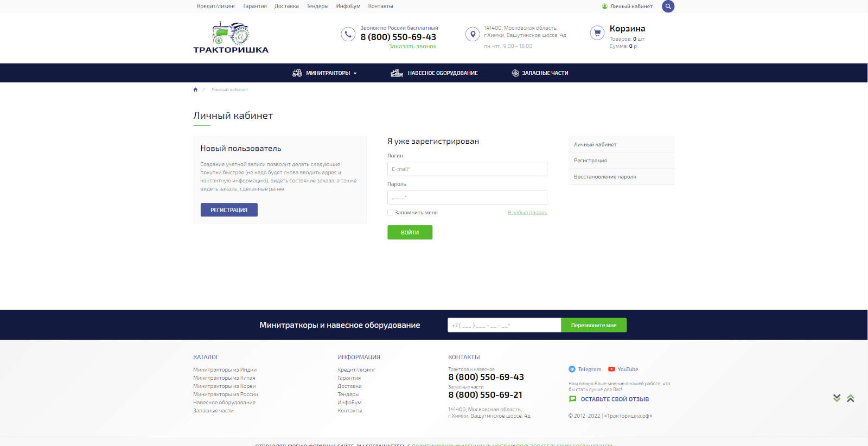
Task: Click the scroll-down double arrow
Action: click(837, 398)
